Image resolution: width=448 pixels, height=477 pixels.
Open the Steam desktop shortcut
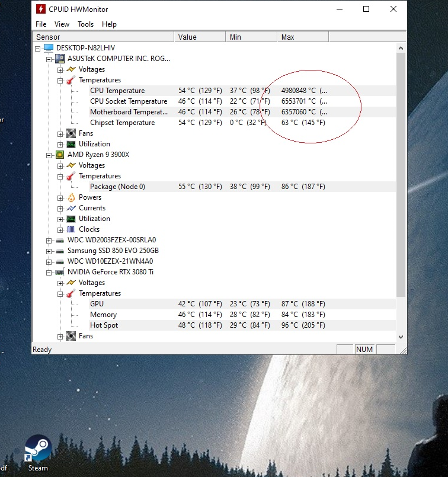click(38, 453)
